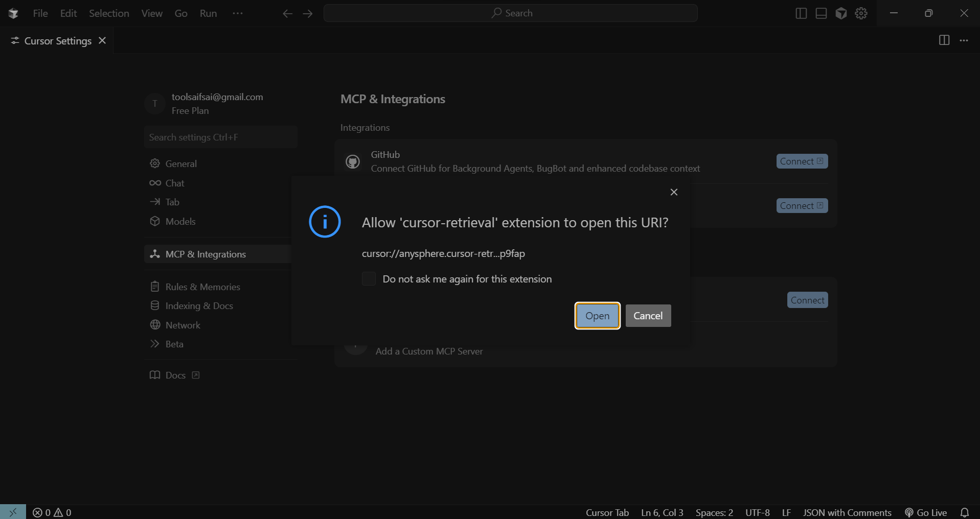Click the errors count icon in status bar

click(x=41, y=512)
